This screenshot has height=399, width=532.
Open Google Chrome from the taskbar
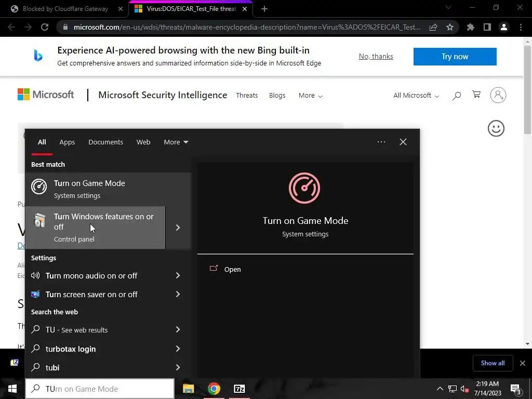click(x=214, y=389)
